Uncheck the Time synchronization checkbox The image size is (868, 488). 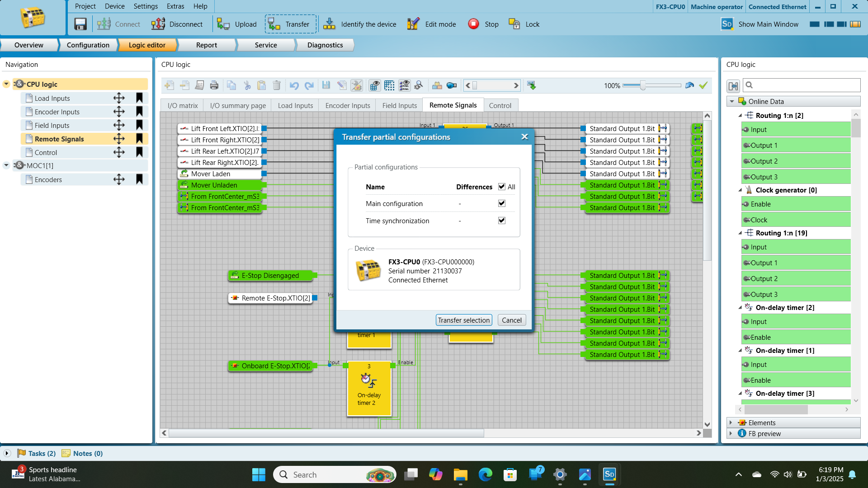502,221
